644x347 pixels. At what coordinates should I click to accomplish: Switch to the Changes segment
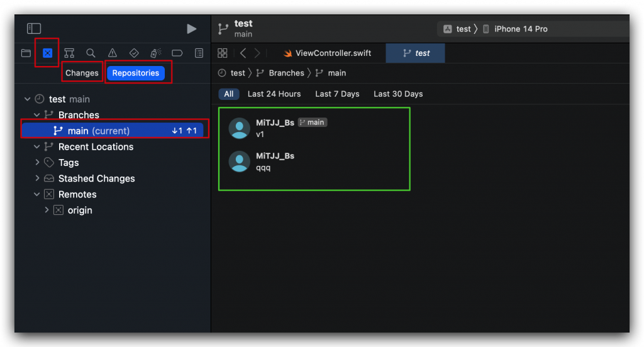(82, 73)
